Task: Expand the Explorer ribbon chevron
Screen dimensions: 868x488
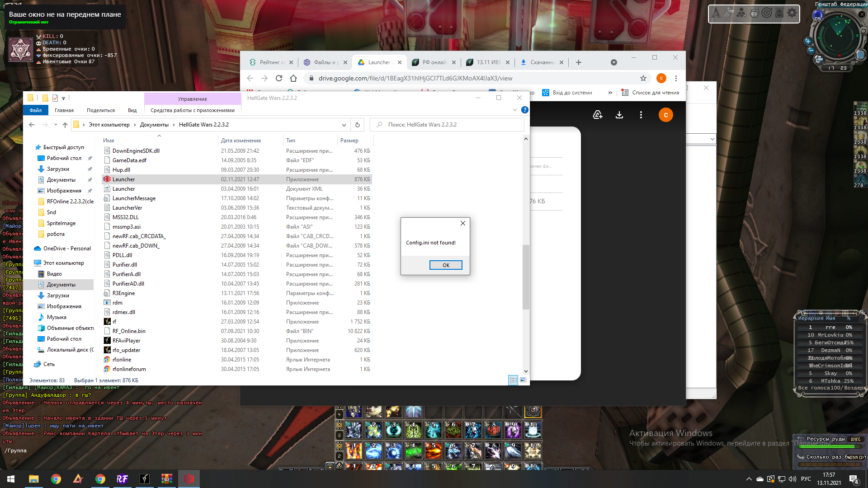Action: click(x=514, y=110)
